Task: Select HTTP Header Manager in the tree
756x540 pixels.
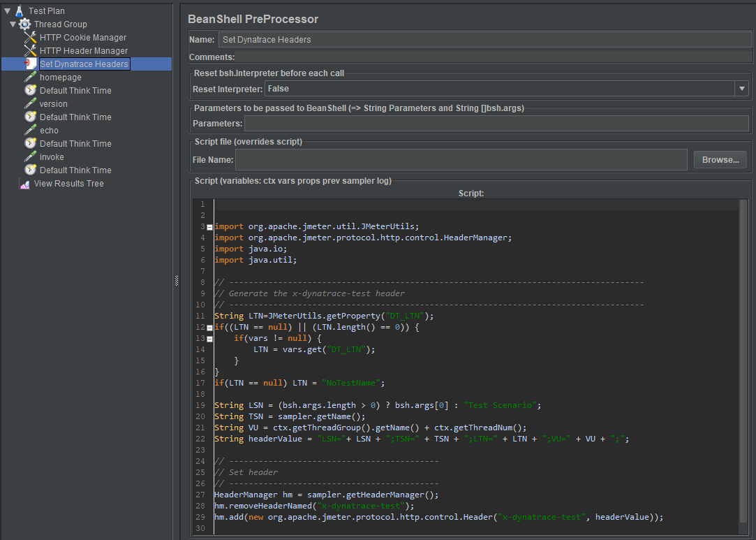Action: click(x=83, y=51)
